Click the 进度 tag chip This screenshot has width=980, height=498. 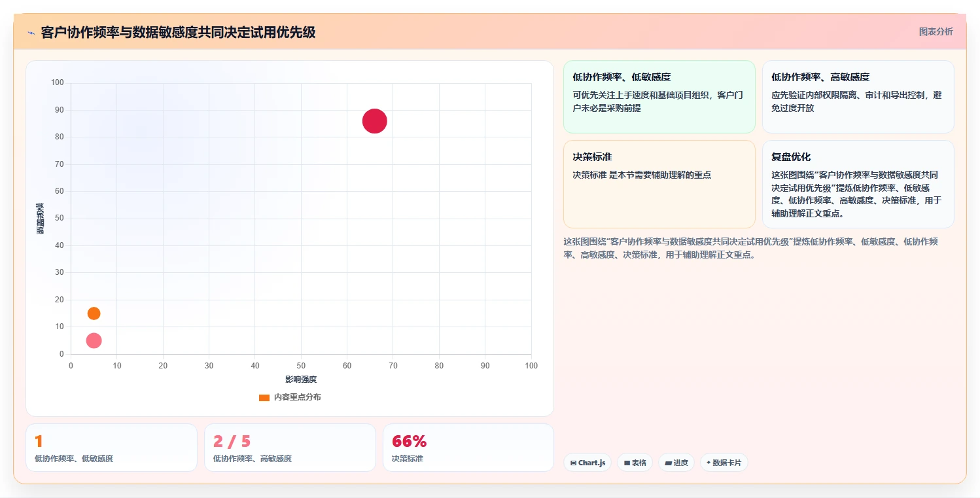coord(676,463)
